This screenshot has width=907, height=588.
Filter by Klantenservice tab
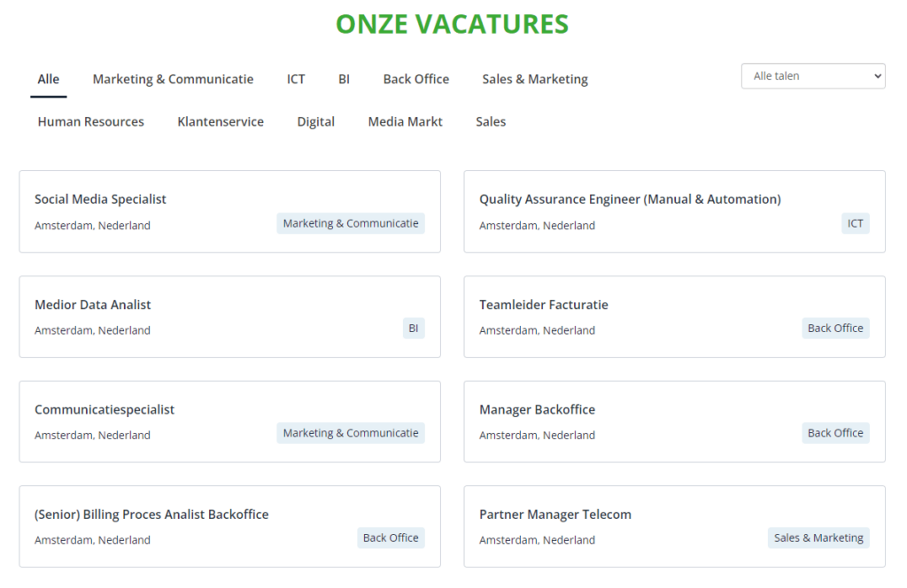(x=221, y=122)
